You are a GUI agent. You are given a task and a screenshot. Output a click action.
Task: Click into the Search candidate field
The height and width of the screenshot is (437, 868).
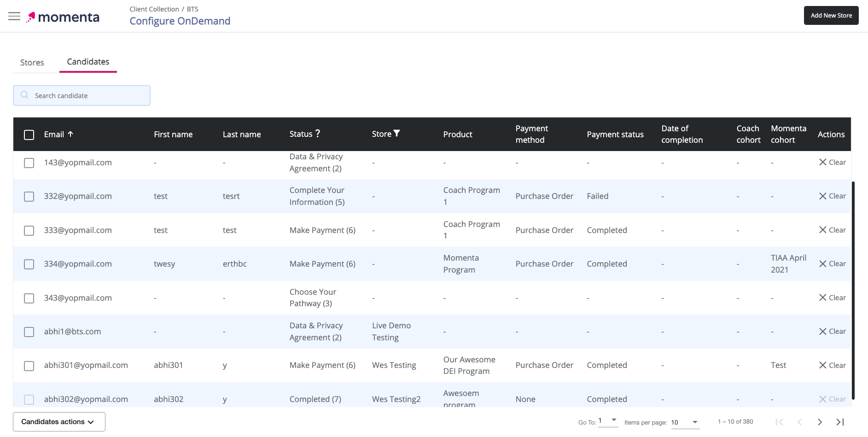[82, 95]
